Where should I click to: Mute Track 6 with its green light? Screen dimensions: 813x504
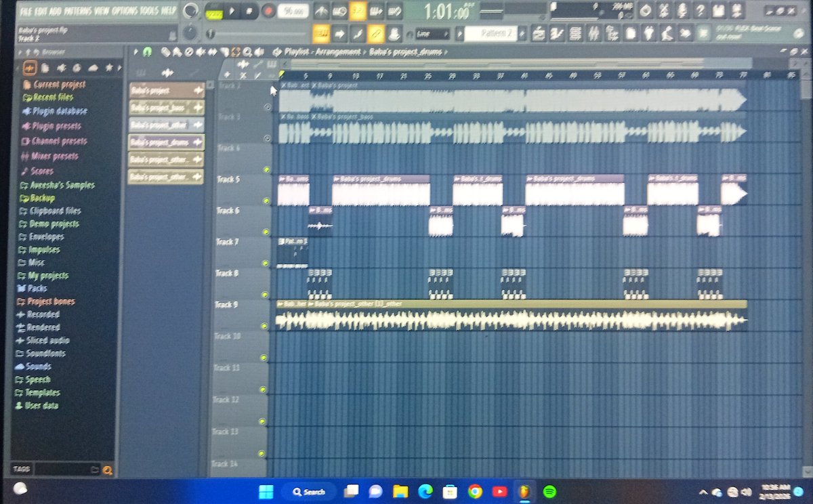266,232
